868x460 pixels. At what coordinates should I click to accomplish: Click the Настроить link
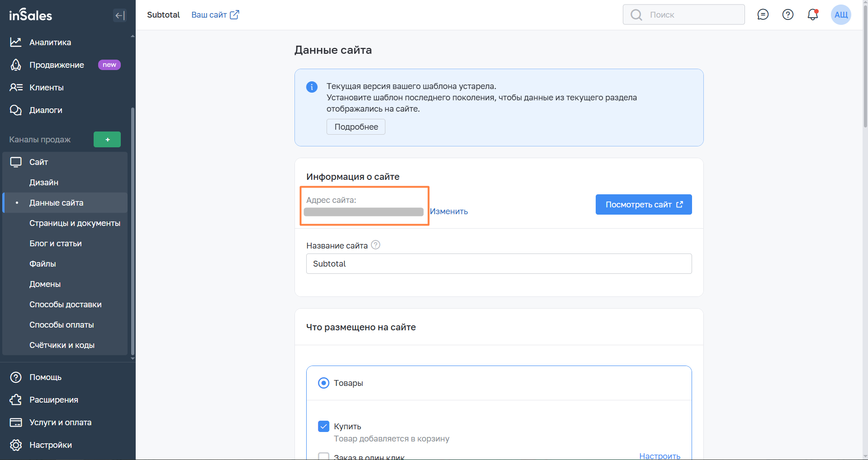(659, 456)
